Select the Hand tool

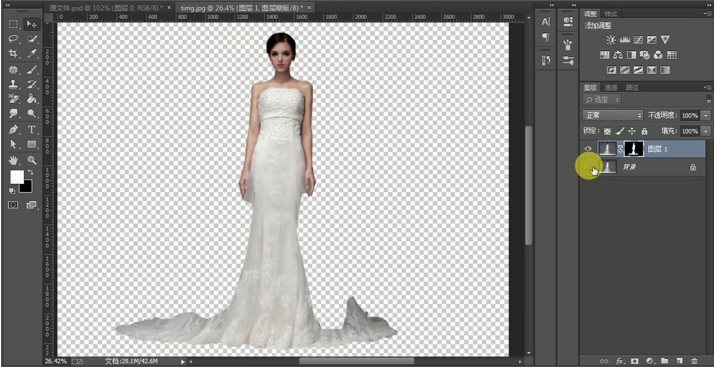pyautogui.click(x=14, y=160)
